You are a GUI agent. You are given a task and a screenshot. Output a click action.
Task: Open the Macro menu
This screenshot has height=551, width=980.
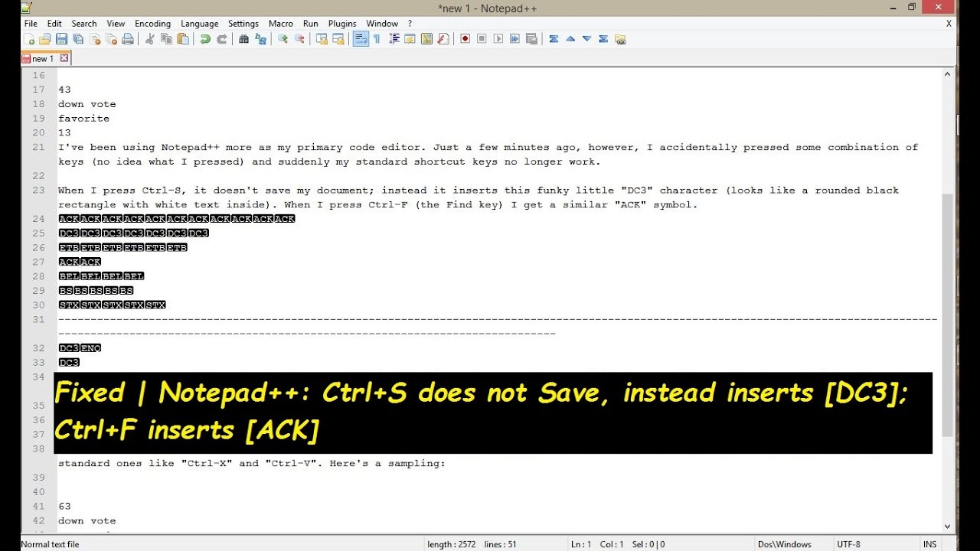coord(281,24)
